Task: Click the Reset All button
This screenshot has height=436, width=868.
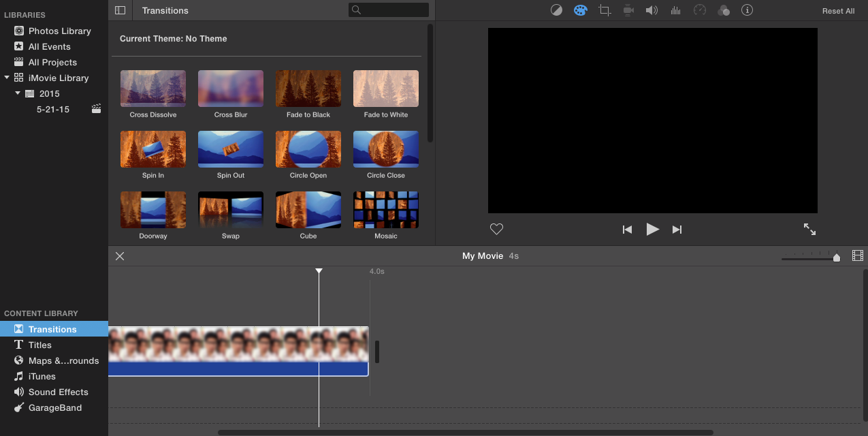Action: [838, 11]
